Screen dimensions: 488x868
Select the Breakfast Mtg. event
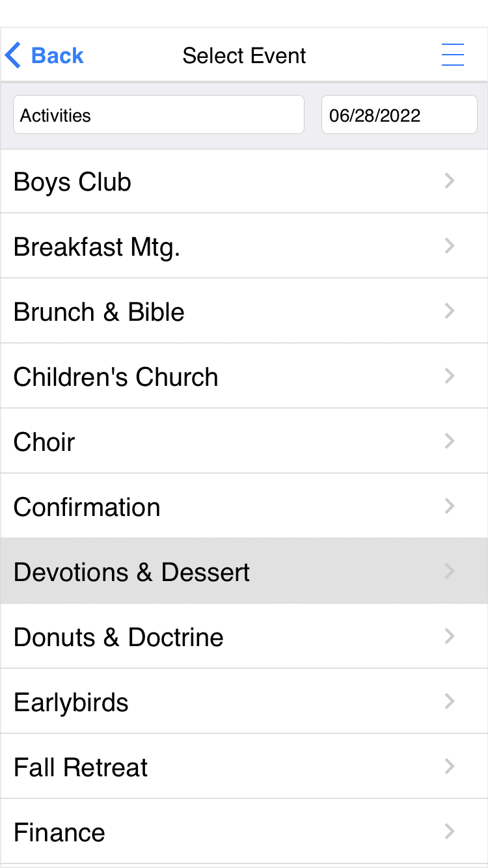(x=96, y=247)
